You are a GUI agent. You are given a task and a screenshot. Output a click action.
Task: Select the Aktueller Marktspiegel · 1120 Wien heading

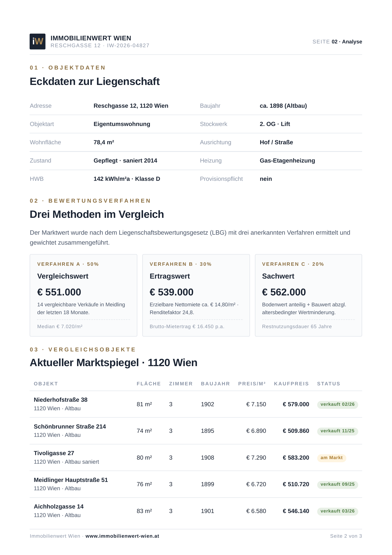pos(114,363)
